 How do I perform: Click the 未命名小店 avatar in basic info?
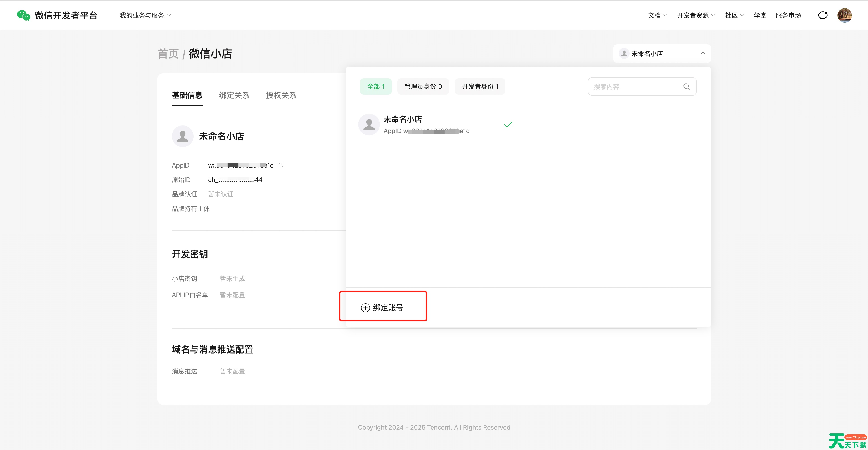pos(183,136)
